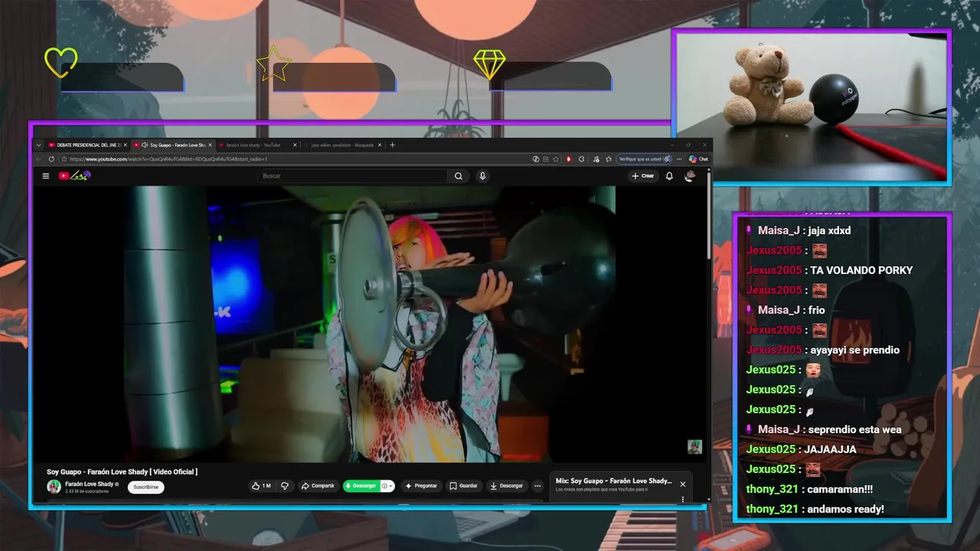The image size is (980, 551).
Task: Click the heart icon overlay widget
Action: tap(60, 63)
